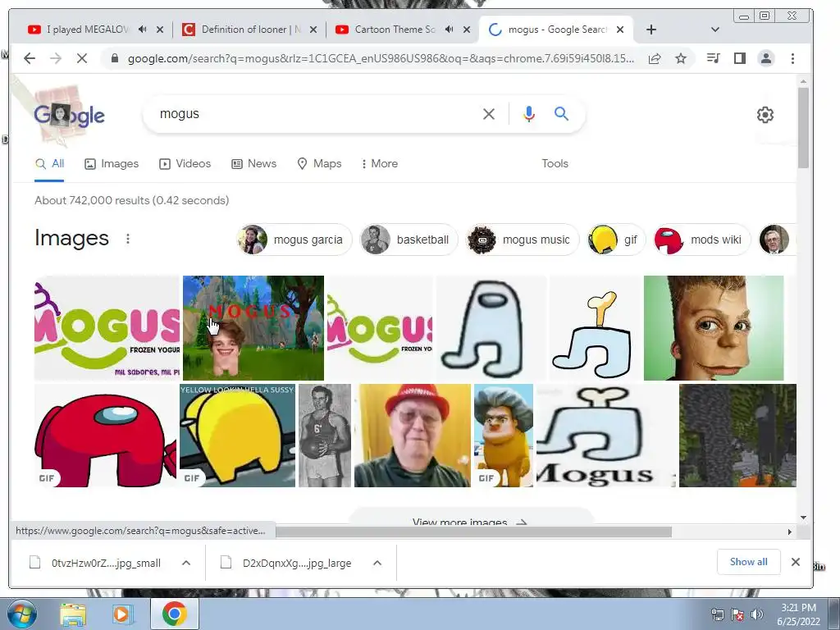Open Windows Media Player from taskbar
This screenshot has height=630, width=840.
coord(123,614)
